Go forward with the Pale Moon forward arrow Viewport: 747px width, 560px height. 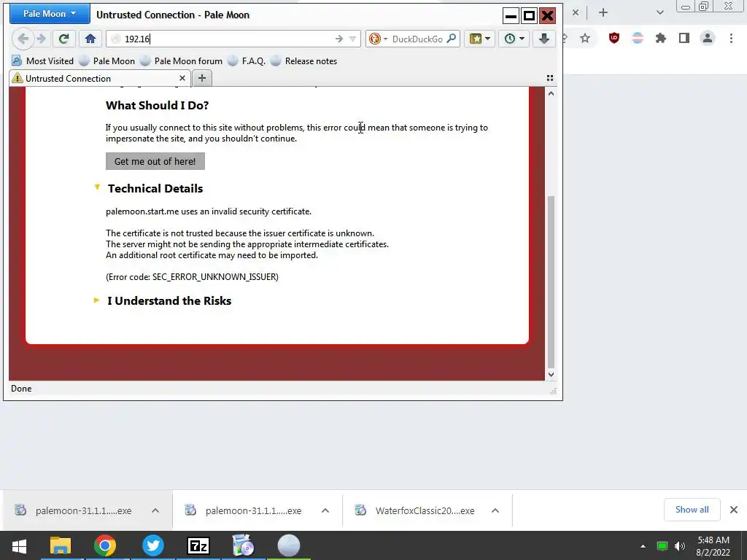click(x=41, y=39)
